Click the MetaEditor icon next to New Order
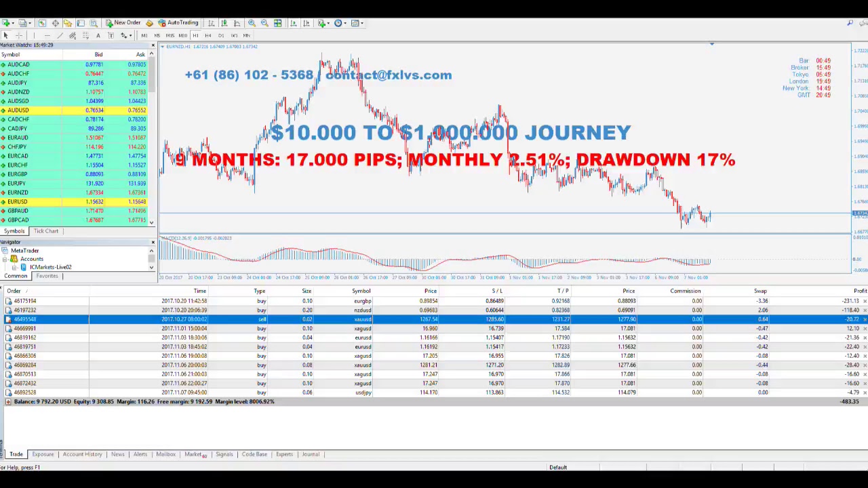The height and width of the screenshot is (488, 868). click(149, 23)
